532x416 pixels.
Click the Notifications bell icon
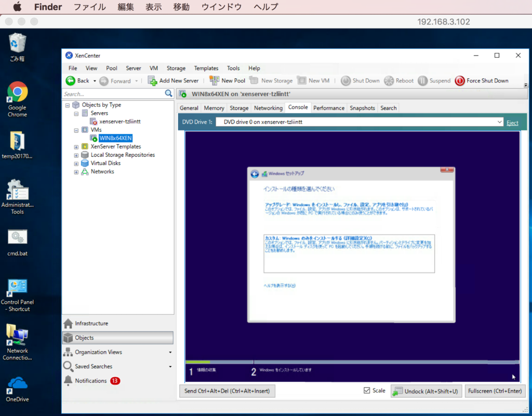[x=68, y=381]
